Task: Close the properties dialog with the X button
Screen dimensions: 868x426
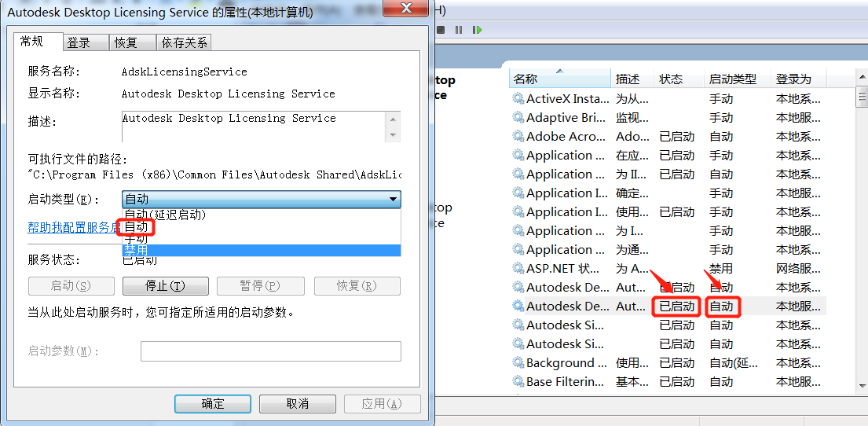Action: (406, 9)
